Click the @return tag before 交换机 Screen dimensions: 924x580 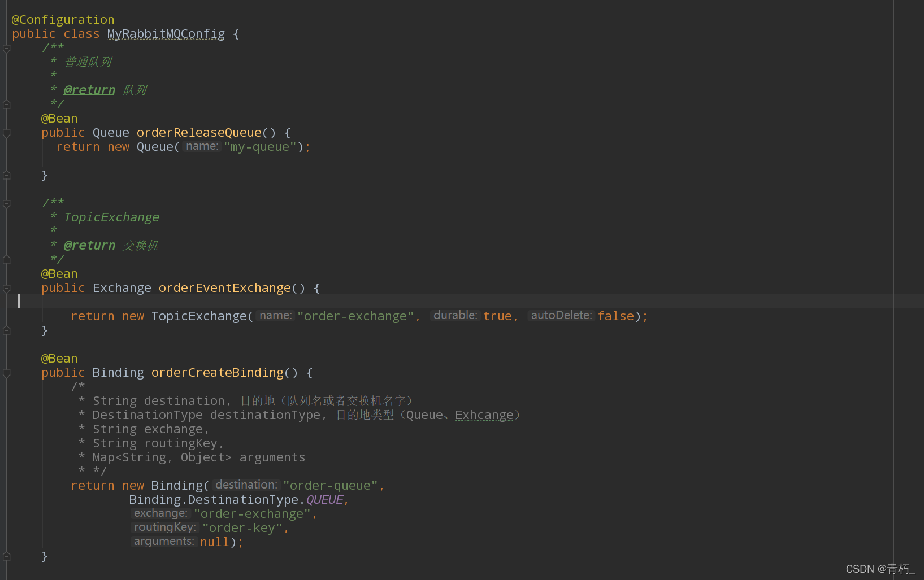point(89,245)
